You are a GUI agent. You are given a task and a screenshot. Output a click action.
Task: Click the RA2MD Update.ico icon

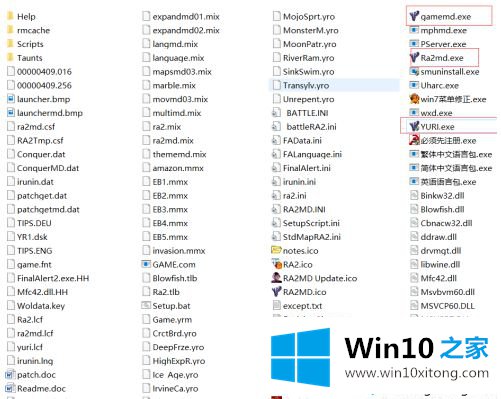pos(277,278)
